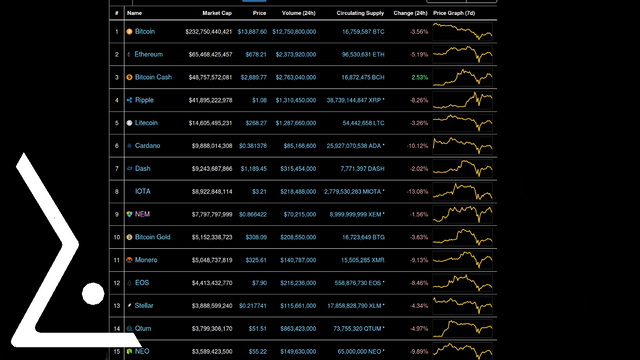Click Bitcoin market cap $232,750,440,421

click(x=209, y=31)
